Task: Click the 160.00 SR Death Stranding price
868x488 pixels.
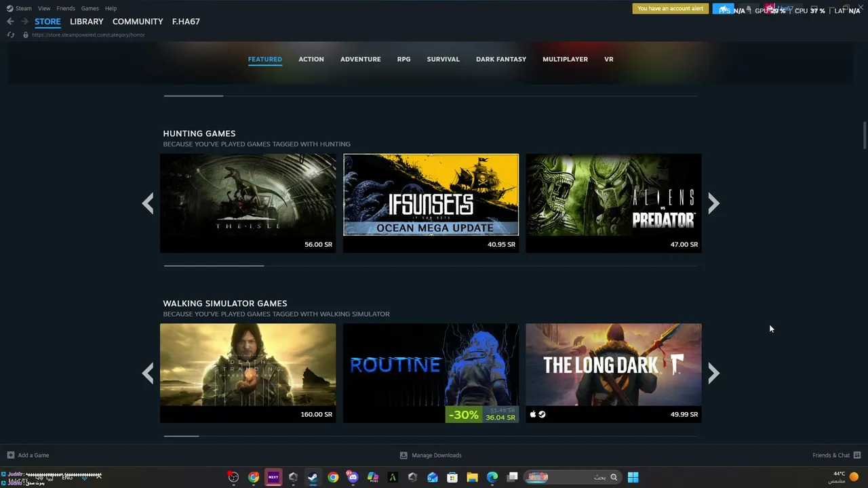Action: coord(317,414)
